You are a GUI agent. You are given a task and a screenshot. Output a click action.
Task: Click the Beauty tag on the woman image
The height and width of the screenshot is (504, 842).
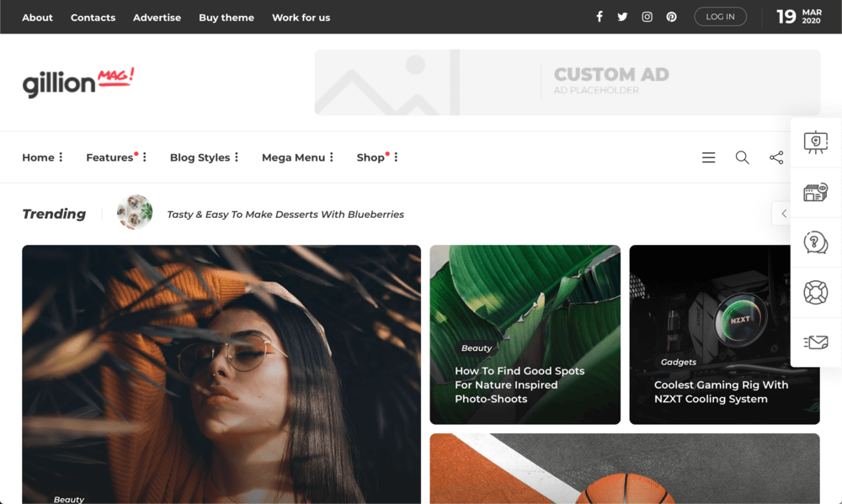[x=69, y=499]
